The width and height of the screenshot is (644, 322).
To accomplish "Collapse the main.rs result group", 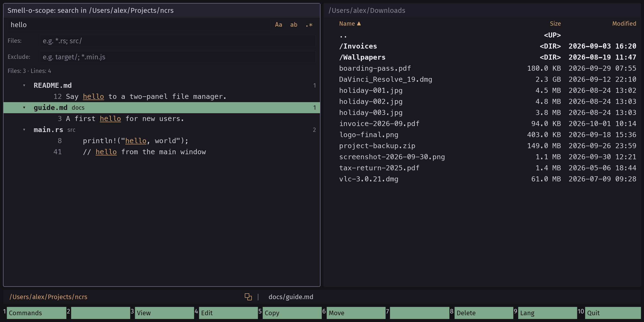I will pos(24,130).
